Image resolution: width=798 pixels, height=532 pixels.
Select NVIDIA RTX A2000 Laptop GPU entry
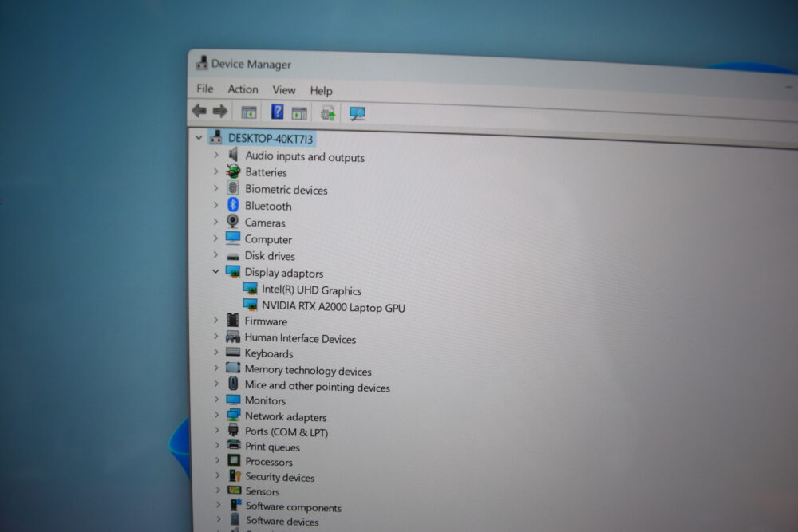334,307
